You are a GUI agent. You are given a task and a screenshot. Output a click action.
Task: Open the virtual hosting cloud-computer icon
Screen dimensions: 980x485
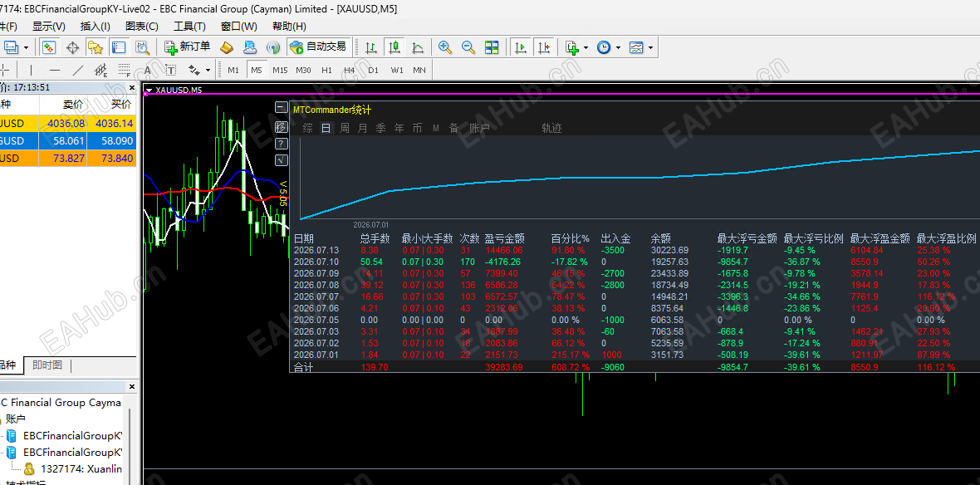point(250,47)
